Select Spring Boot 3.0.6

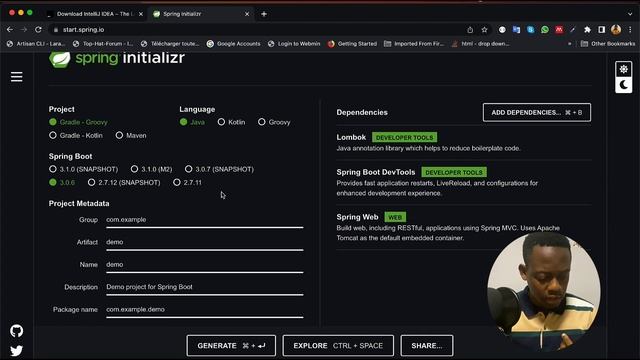click(62, 182)
